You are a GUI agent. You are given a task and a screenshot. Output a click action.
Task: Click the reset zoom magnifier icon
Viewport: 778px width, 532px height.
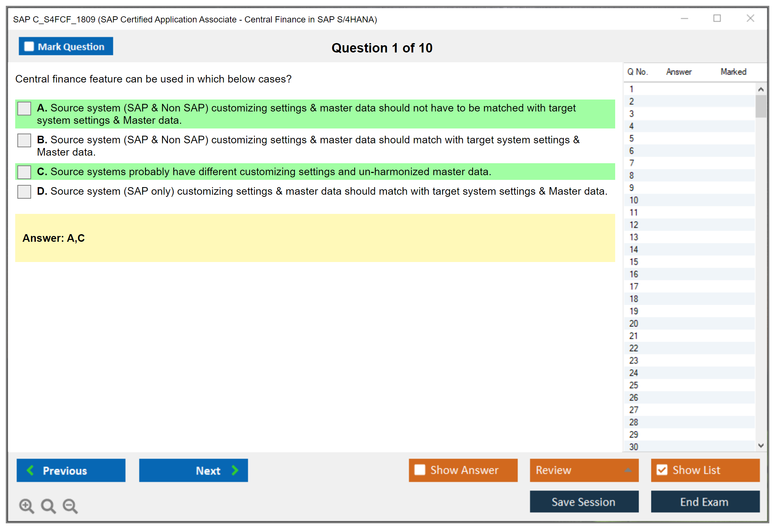click(x=48, y=506)
